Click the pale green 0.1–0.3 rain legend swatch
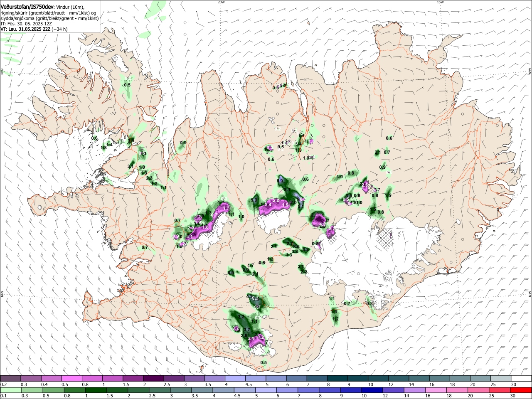Viewport: 532px width, 399px height. click(10, 390)
